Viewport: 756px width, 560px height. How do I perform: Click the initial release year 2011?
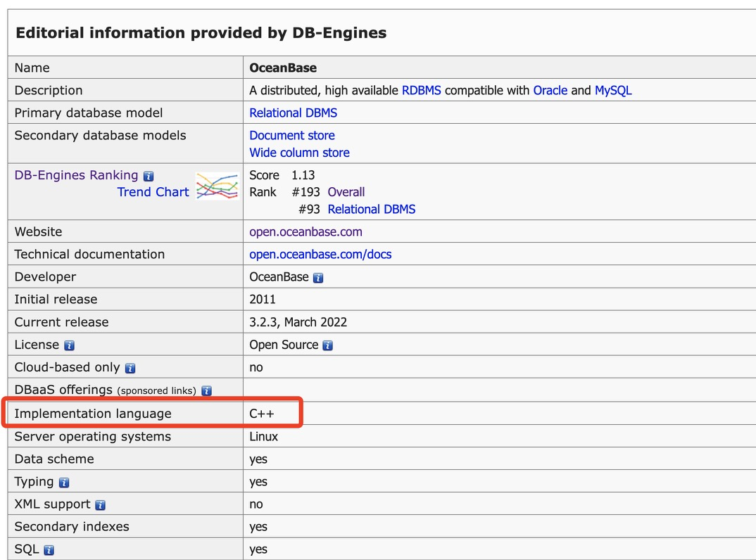tap(263, 299)
